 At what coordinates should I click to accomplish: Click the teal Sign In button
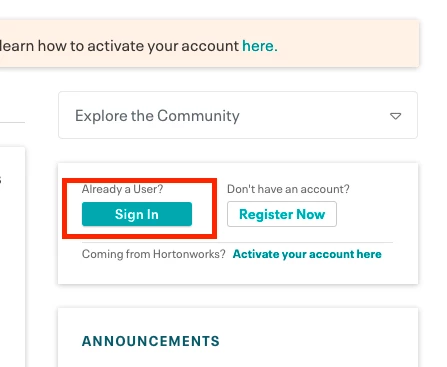137,214
